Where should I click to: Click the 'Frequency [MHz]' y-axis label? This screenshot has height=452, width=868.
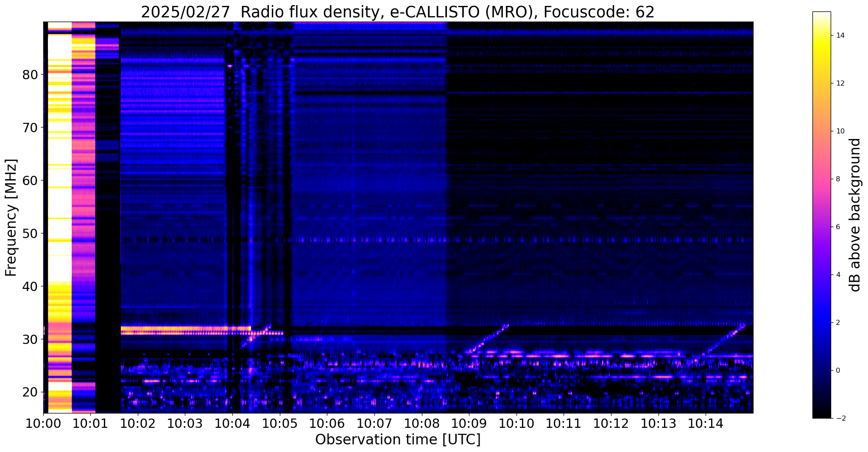[x=11, y=217]
